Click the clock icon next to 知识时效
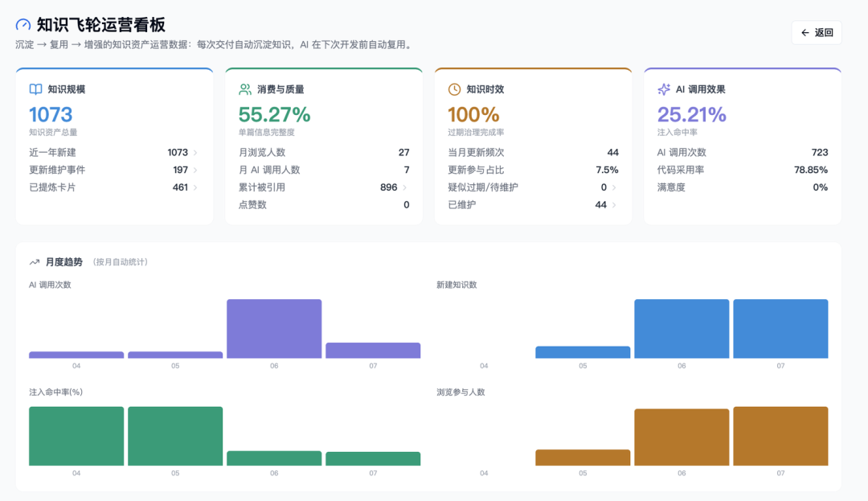 coord(454,89)
